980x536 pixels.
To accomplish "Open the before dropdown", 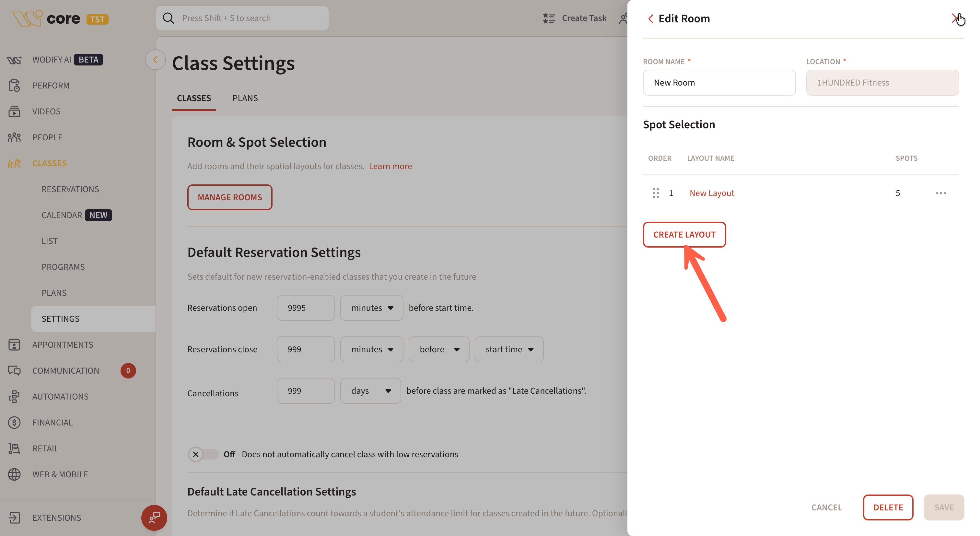I will coord(439,349).
